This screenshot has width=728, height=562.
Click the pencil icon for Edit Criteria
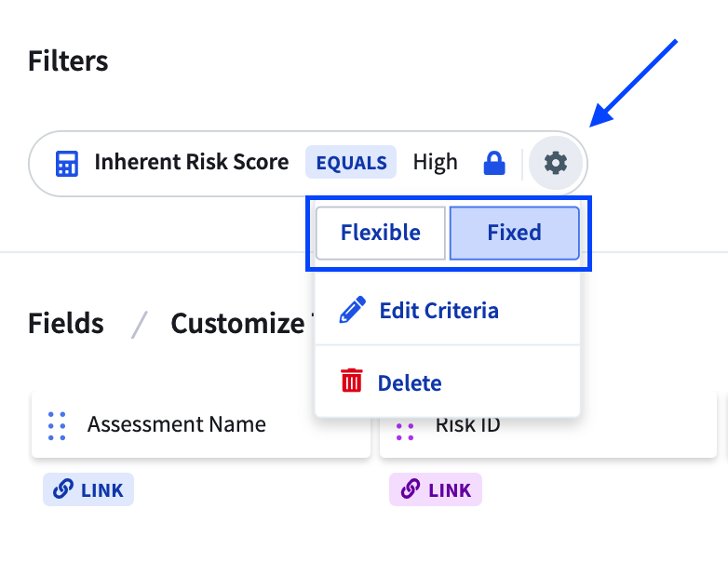click(352, 311)
